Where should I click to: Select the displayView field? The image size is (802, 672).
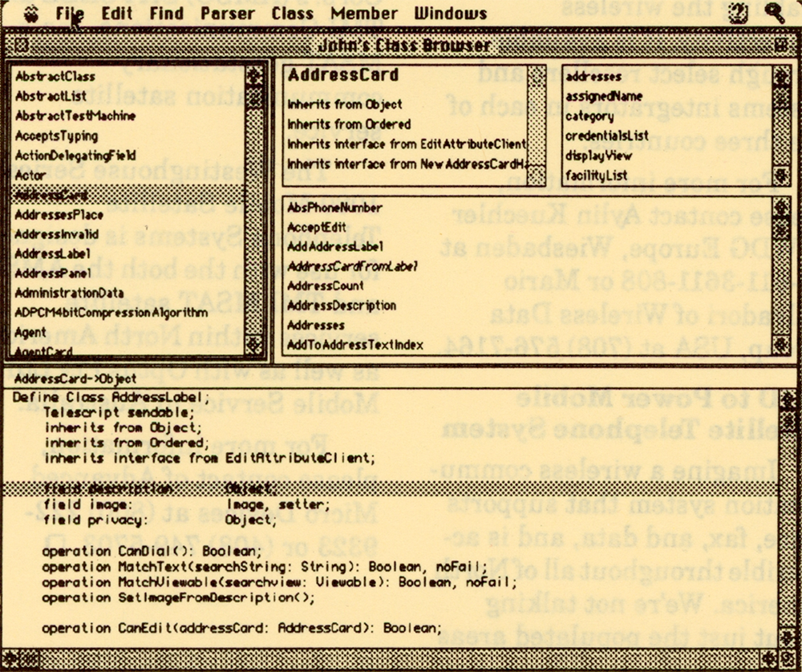pyautogui.click(x=599, y=156)
